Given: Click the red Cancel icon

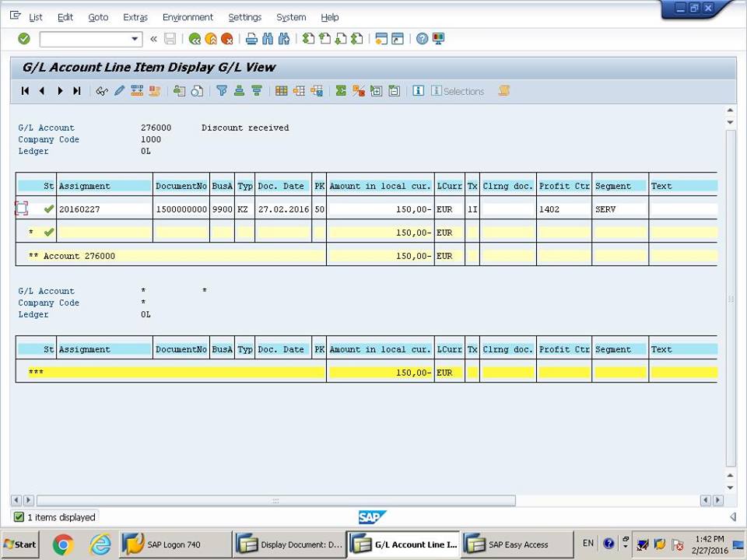Looking at the screenshot, I should (227, 39).
